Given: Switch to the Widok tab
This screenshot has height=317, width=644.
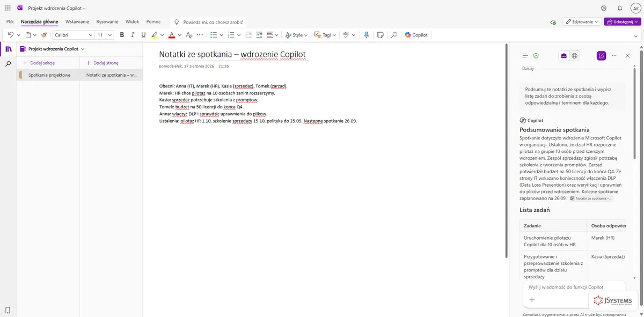Looking at the screenshot, I should click(132, 22).
